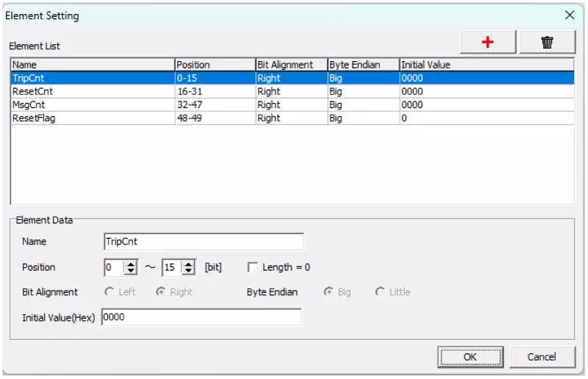Viewport: 588px width, 379px height.
Task: Click position cell 16-31
Action: [215, 91]
